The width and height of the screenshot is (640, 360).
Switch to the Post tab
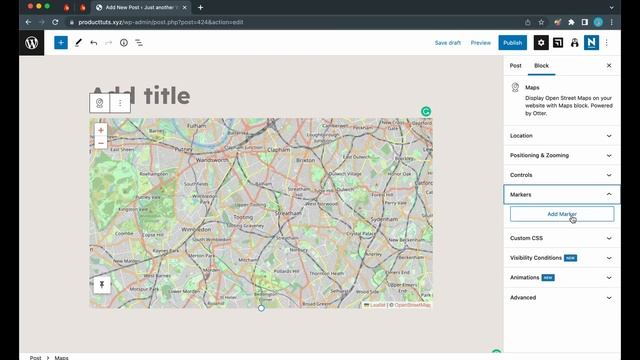point(516,65)
